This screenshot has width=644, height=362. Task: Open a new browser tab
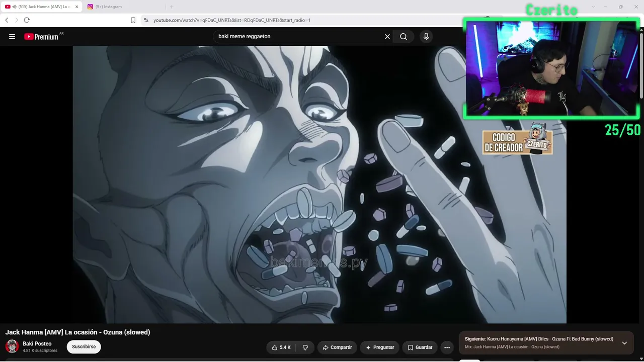[x=172, y=7]
